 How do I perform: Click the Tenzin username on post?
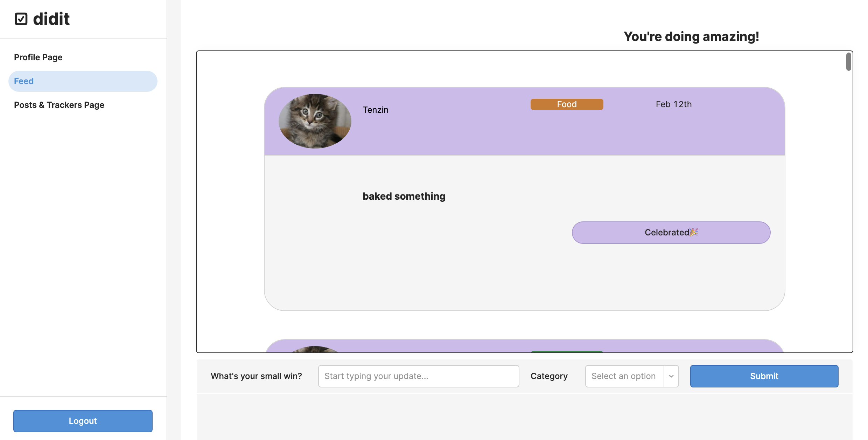tap(375, 110)
